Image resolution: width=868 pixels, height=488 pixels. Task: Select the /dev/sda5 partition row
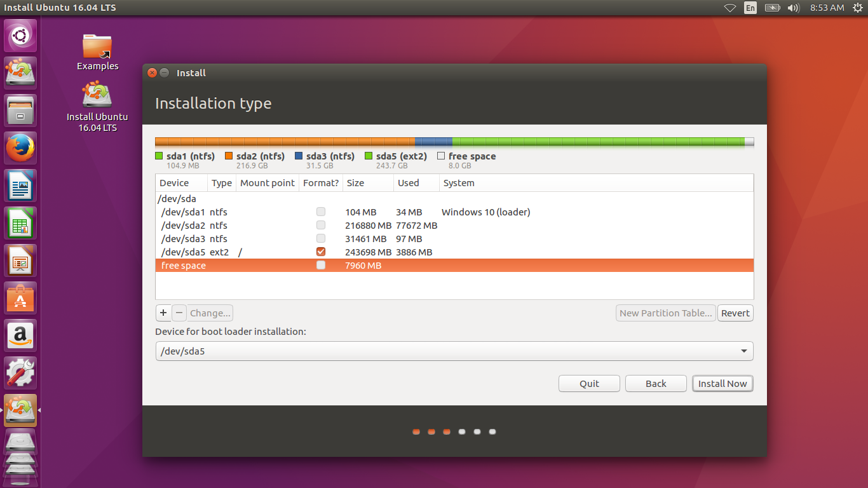454,252
